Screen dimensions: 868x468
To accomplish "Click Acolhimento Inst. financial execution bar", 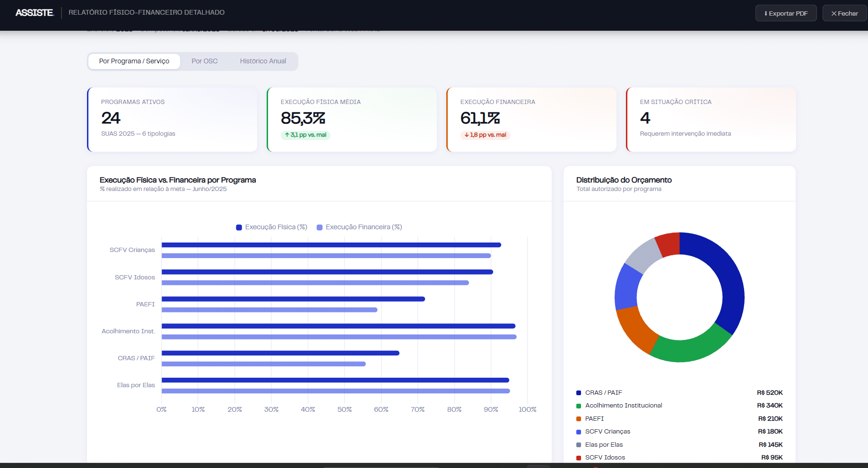I will point(339,337).
